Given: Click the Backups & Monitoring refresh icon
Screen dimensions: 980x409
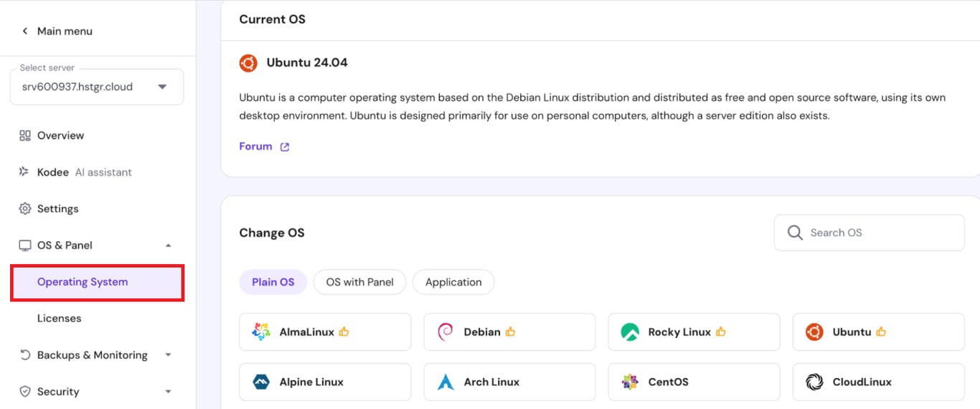Looking at the screenshot, I should (25, 355).
